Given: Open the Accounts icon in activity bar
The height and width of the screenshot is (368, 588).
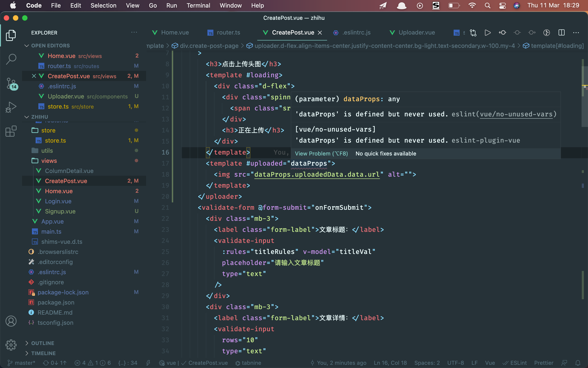Looking at the screenshot, I should coord(11,321).
